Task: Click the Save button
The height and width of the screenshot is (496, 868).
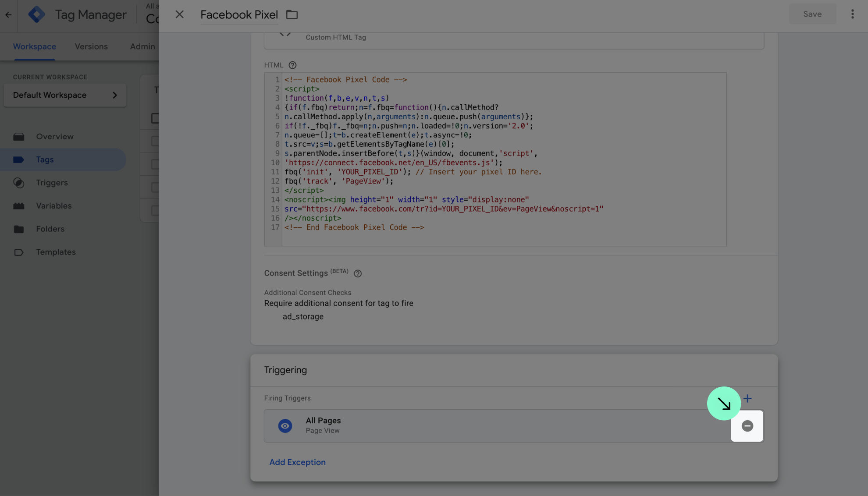Action: [x=812, y=14]
